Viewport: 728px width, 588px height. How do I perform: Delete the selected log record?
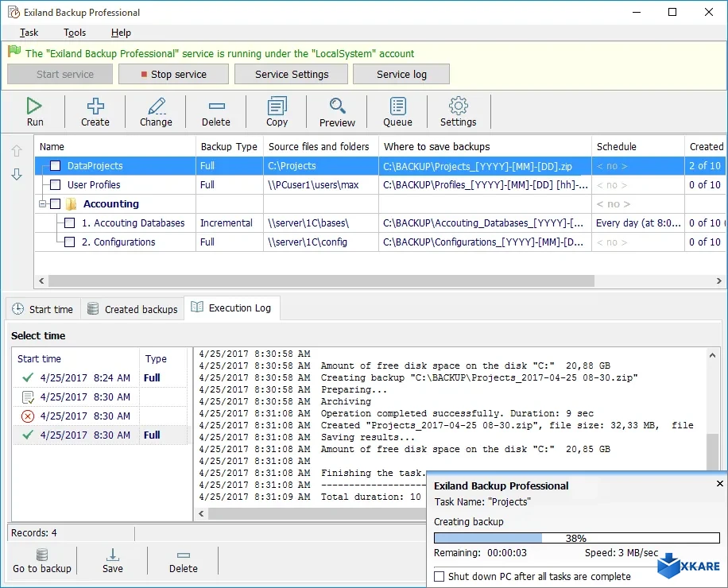[184, 561]
